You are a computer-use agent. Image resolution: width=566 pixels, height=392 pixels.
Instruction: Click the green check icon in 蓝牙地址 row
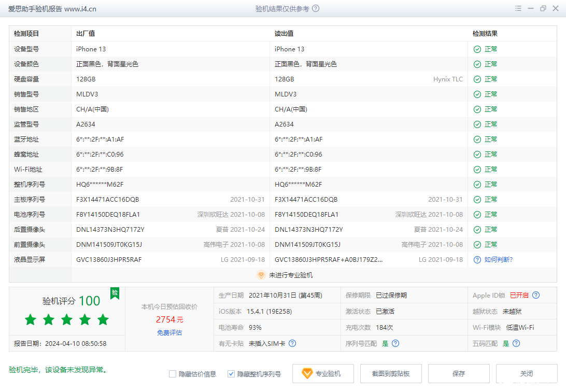coord(477,139)
